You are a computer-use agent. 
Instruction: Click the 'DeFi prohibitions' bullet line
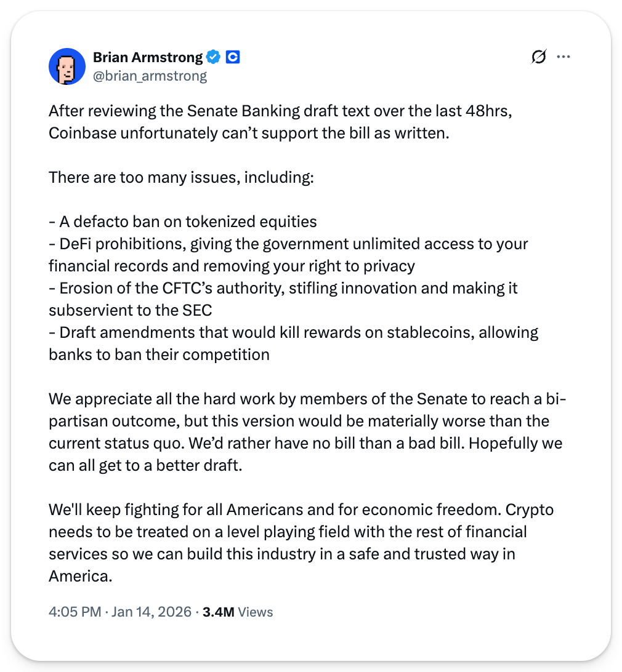click(x=288, y=244)
